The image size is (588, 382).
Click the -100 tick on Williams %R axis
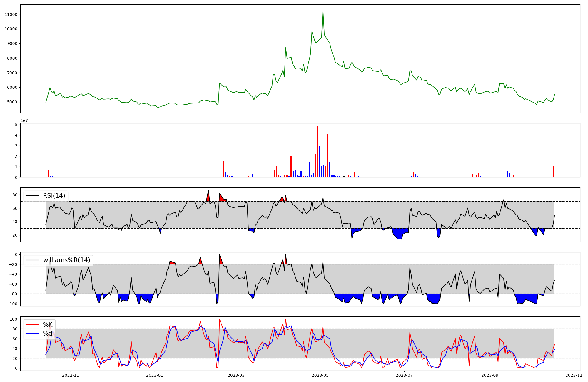[12, 304]
